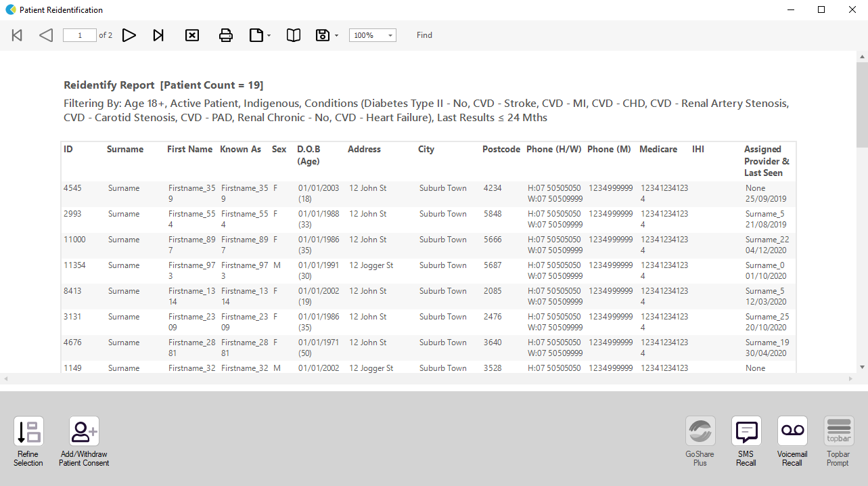This screenshot has height=486, width=868.
Task: Click patient ID 11354
Action: click(74, 265)
